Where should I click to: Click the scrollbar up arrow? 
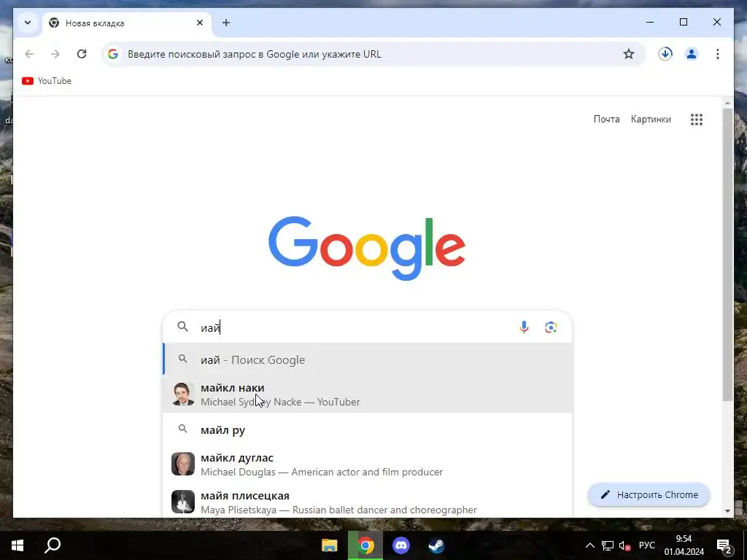[x=727, y=102]
